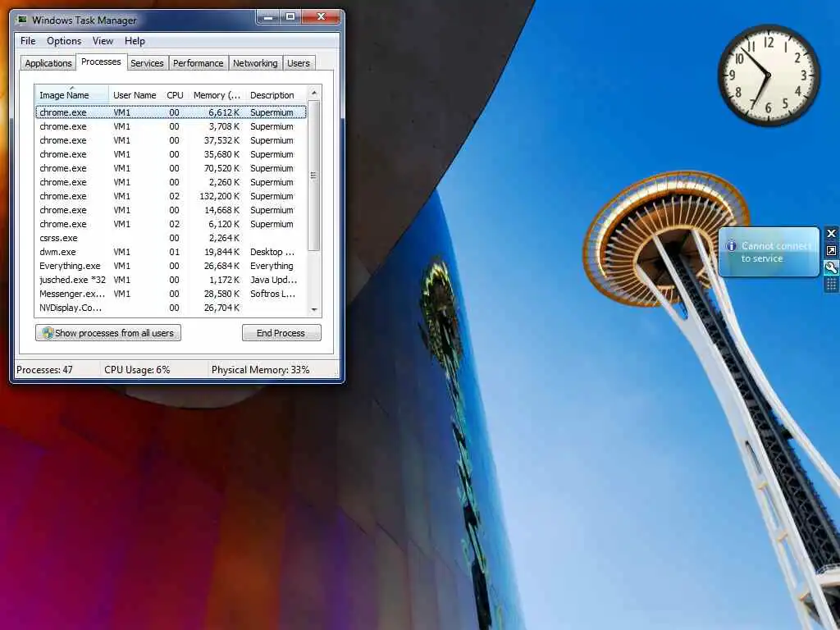Viewport: 840px width, 630px height.
Task: Switch to the Users tab
Action: 299,63
